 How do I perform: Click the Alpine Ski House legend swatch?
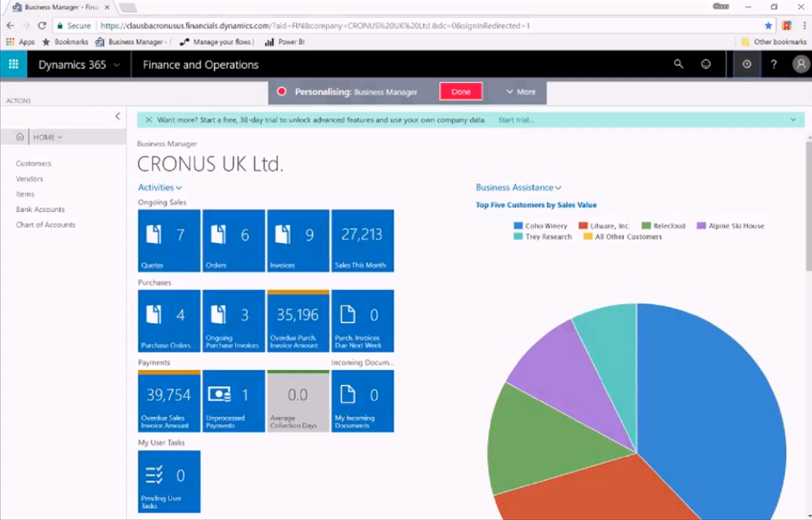click(701, 226)
